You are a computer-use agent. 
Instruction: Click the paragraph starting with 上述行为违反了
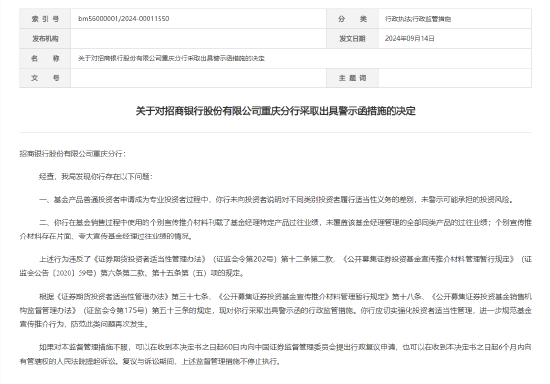tap(276, 266)
